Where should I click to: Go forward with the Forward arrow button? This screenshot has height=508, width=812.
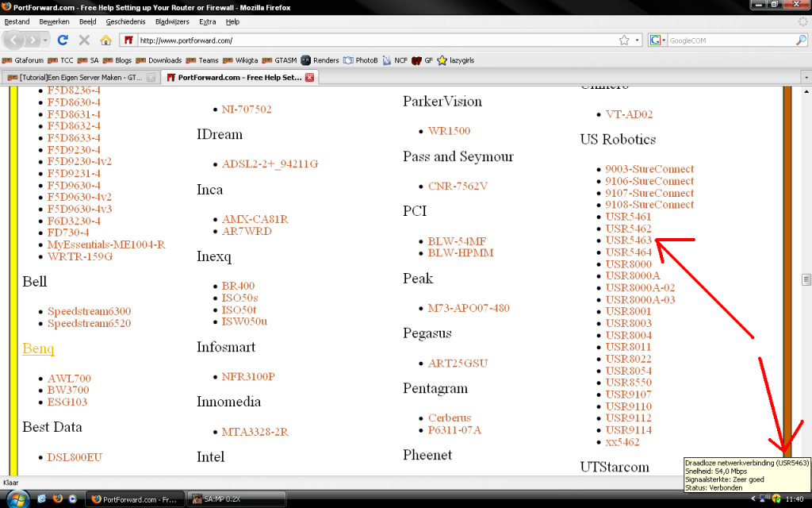tap(33, 40)
